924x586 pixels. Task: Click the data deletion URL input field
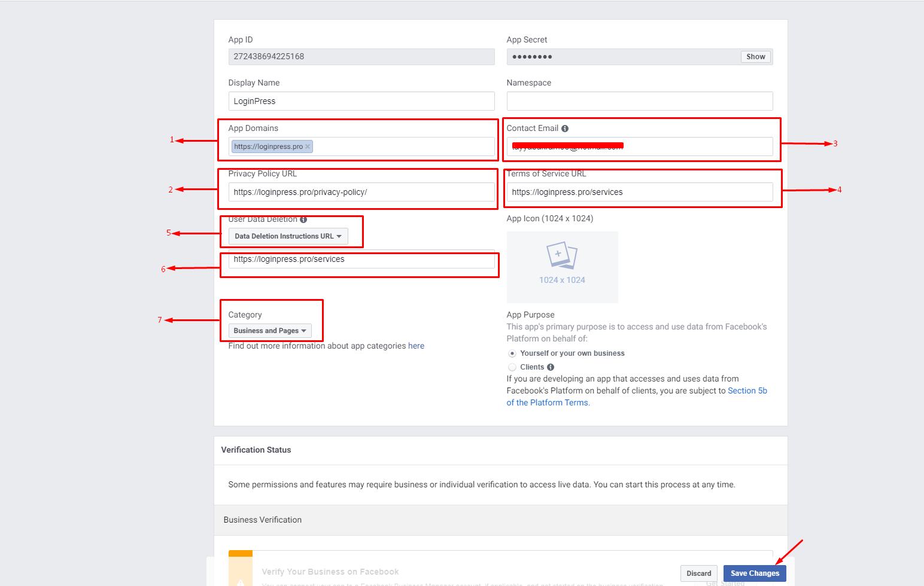pyautogui.click(x=361, y=259)
